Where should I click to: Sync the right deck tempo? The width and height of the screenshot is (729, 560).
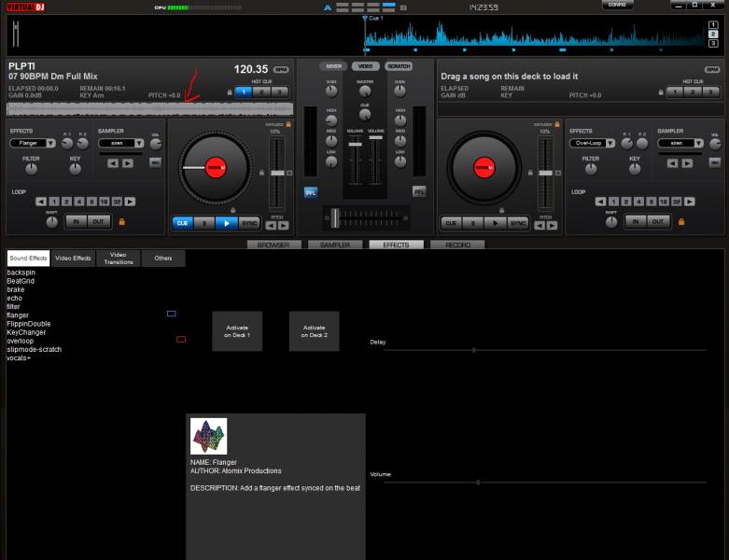[x=518, y=224]
